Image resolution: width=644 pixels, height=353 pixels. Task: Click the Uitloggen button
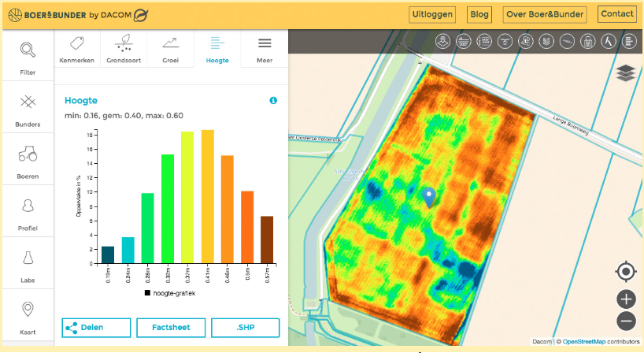point(432,15)
